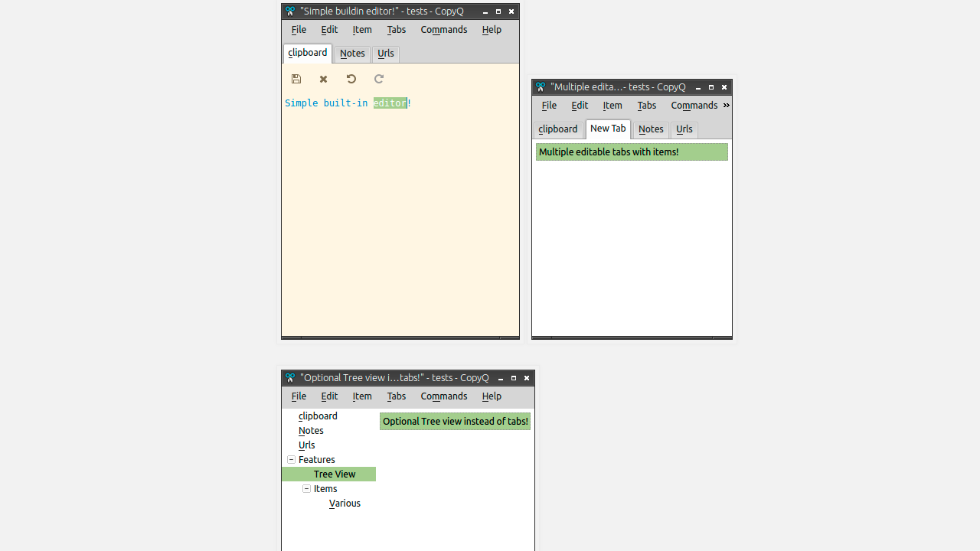This screenshot has height=551, width=980.
Task: Select the Various tree item
Action: (345, 504)
